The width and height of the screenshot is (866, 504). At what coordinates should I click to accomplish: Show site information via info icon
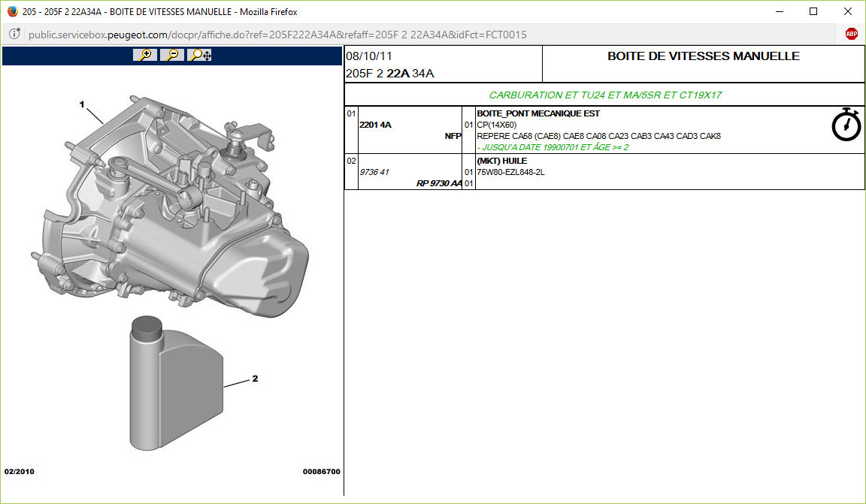click(x=14, y=35)
